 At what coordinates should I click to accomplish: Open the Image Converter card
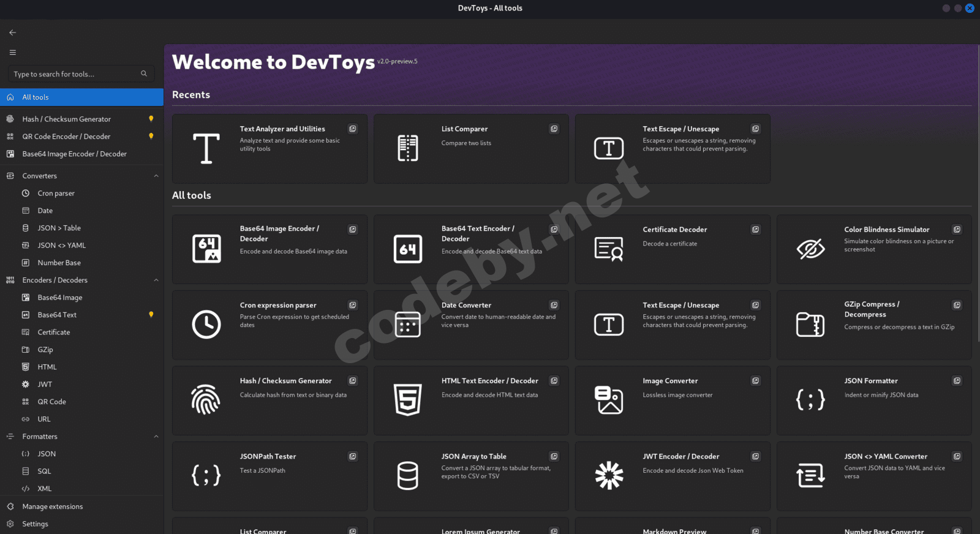coord(673,401)
